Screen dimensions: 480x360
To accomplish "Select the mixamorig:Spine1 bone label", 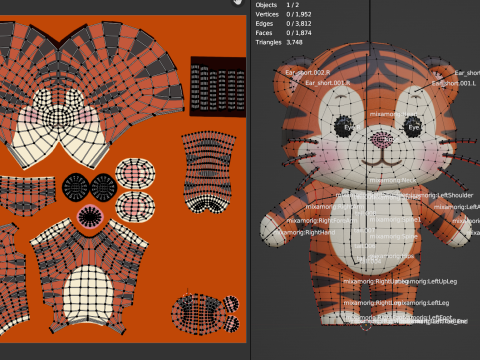I will tap(395, 220).
